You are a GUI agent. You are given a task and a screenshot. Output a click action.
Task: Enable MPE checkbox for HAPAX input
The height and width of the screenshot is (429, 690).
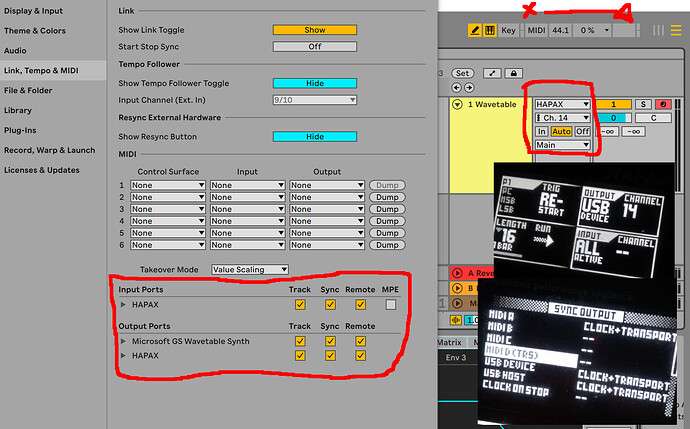click(x=391, y=304)
